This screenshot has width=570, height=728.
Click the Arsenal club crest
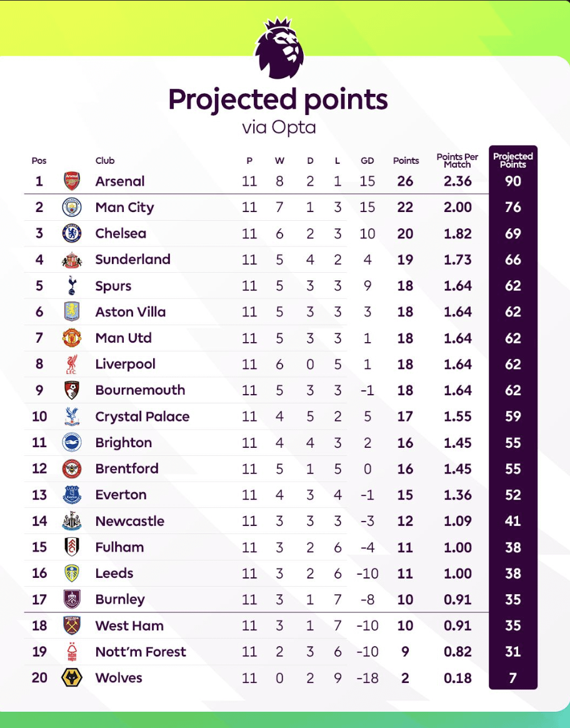(72, 181)
